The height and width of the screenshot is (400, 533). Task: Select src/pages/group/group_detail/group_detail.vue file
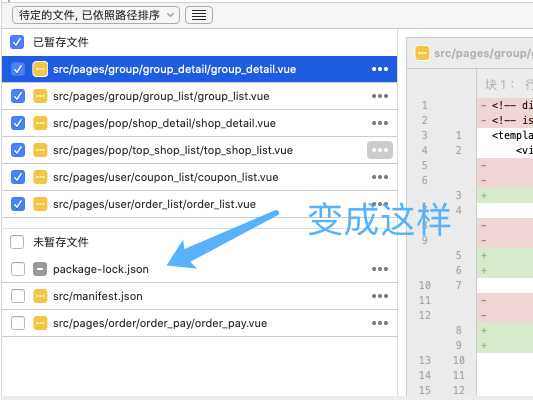200,69
